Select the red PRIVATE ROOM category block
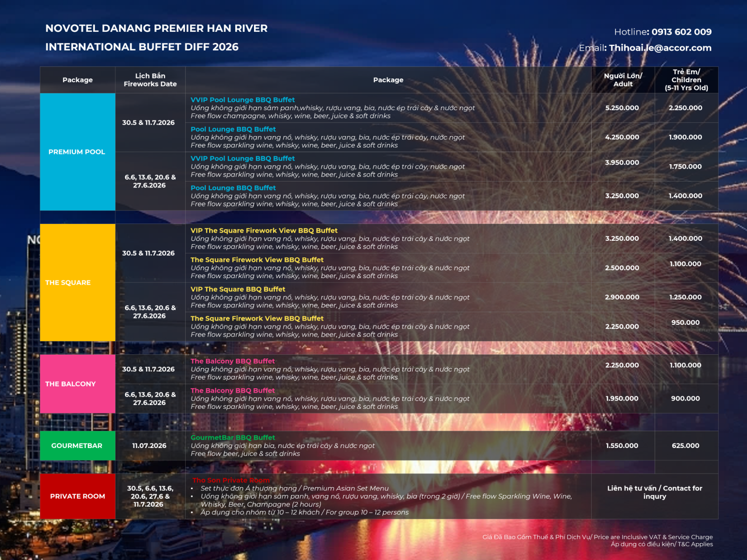This screenshot has width=747, height=560. (78, 496)
